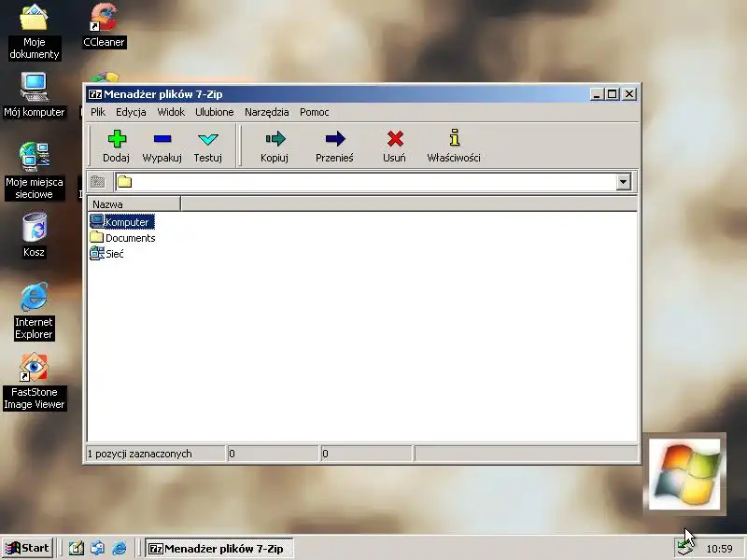747x560 pixels.
Task: Open the Plik menu
Action: [x=98, y=112]
